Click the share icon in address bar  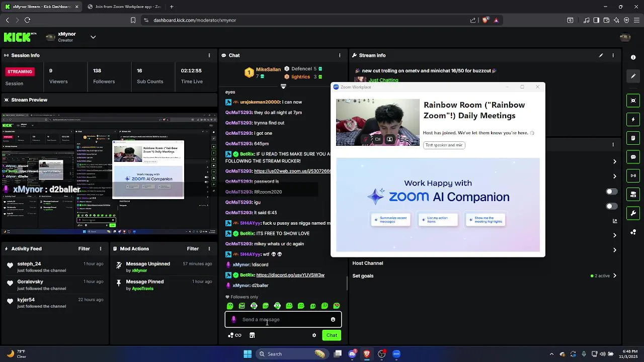click(473, 20)
